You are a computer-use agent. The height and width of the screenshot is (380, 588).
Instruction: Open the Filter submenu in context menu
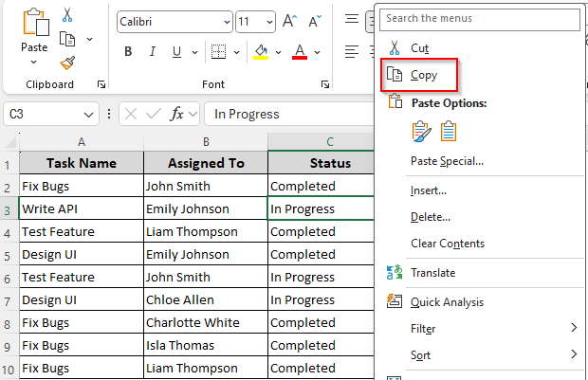423,329
